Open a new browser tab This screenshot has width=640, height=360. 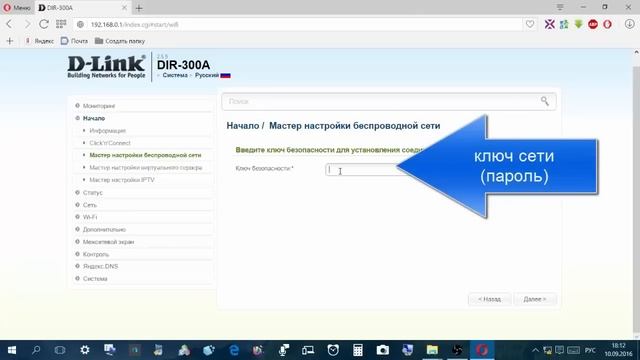point(139,8)
